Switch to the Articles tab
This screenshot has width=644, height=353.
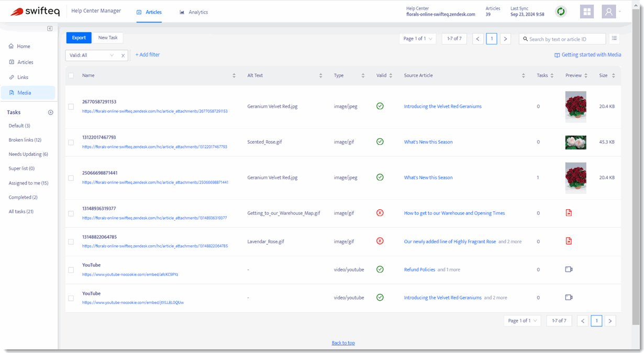click(x=149, y=12)
